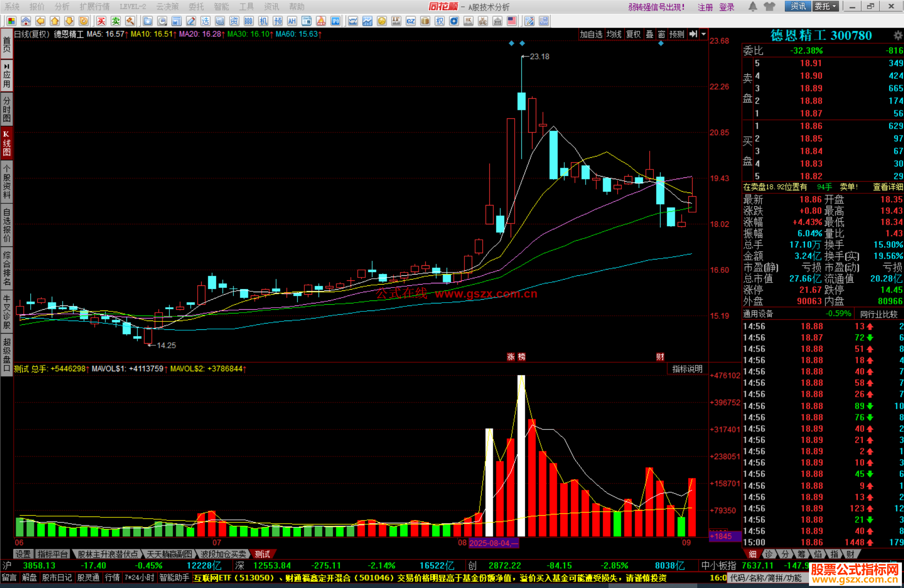Click the 加自选 button
904x588 pixels.
[x=591, y=34]
